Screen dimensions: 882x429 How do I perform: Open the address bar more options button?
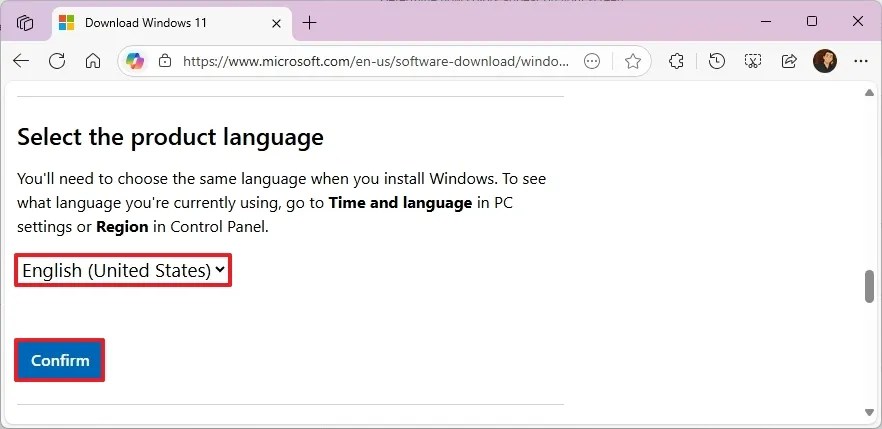[592, 61]
